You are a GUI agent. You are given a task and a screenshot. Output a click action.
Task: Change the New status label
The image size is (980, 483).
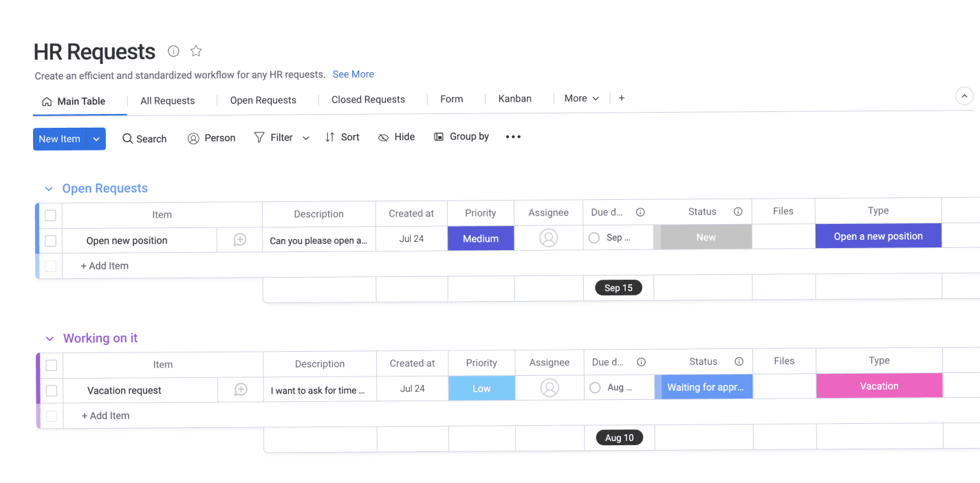click(703, 237)
